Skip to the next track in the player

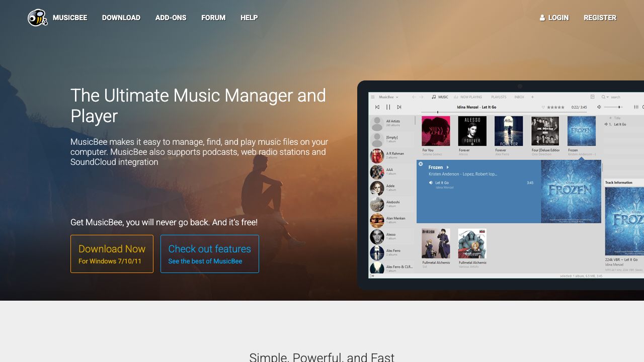click(x=399, y=107)
